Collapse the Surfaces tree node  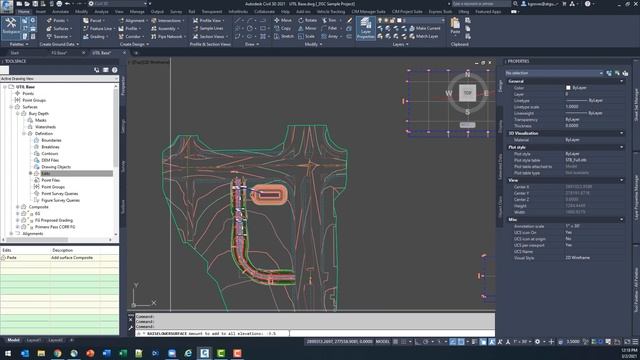pos(11,107)
